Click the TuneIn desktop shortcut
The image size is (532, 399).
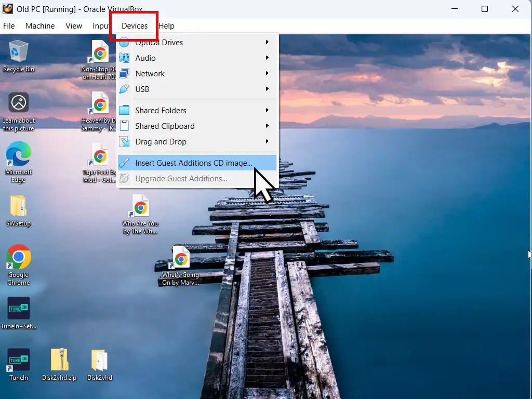[x=19, y=361]
